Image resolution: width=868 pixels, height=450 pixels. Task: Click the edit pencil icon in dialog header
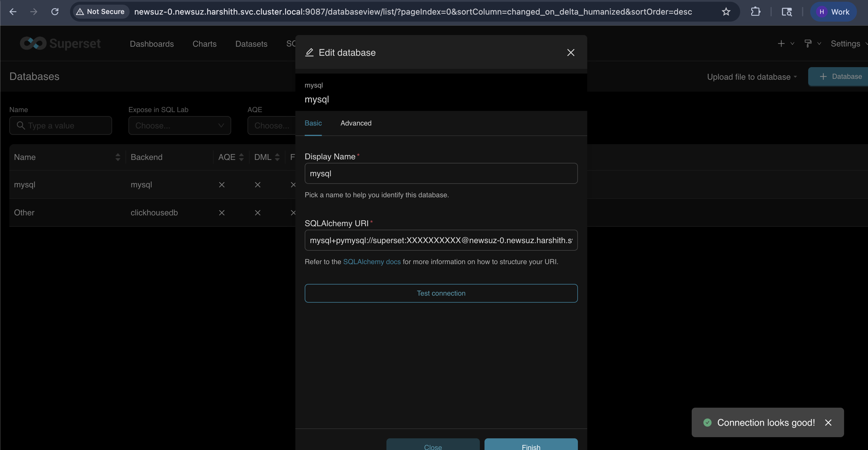click(x=309, y=52)
